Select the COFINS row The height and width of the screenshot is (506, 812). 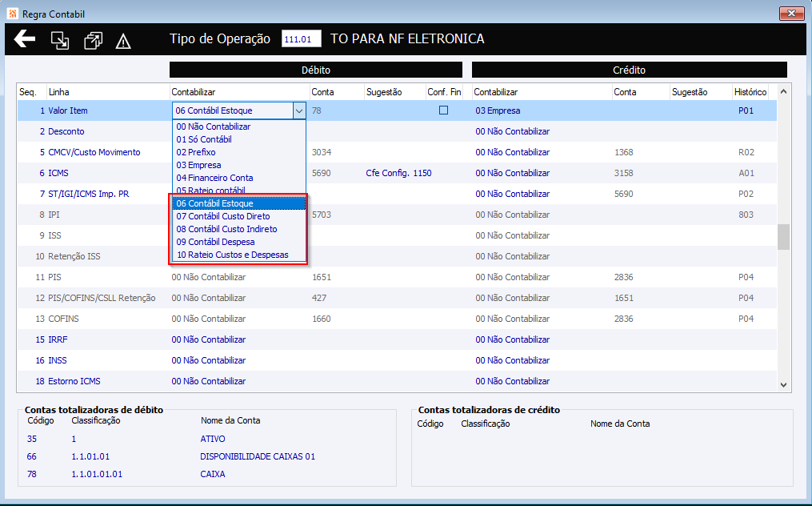point(397,319)
